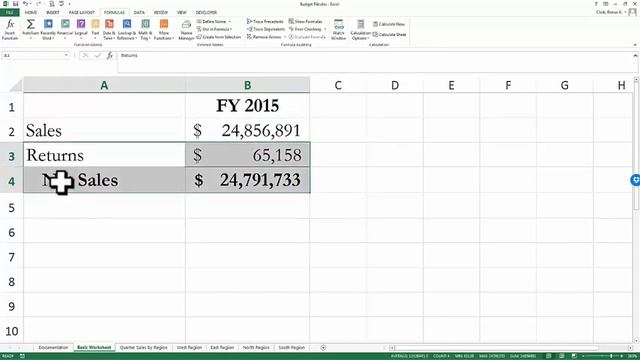
Task: Select column A header
Action: 104,85
